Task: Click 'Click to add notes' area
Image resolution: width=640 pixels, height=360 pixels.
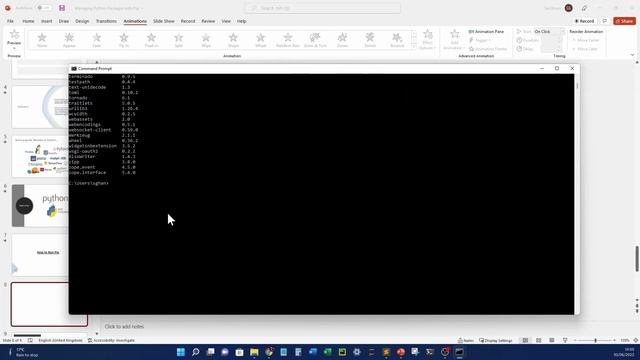Action: coord(124,327)
